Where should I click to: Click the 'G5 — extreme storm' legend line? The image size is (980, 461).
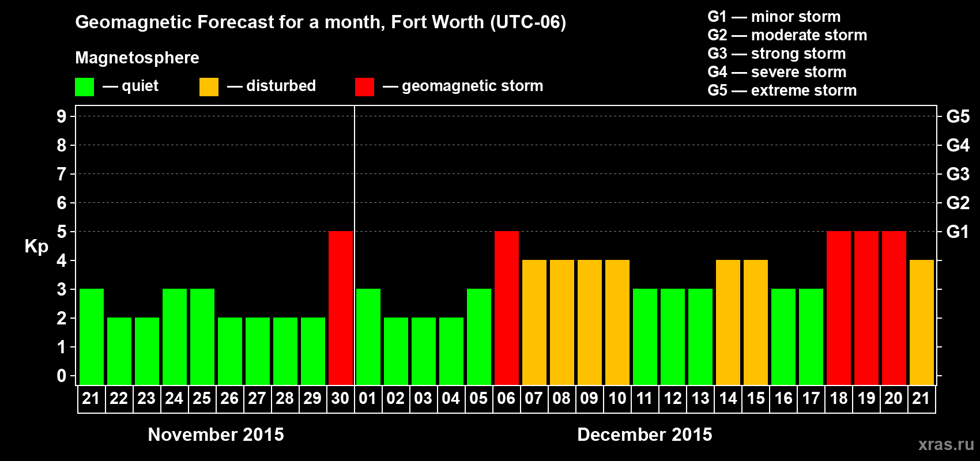pyautogui.click(x=782, y=90)
